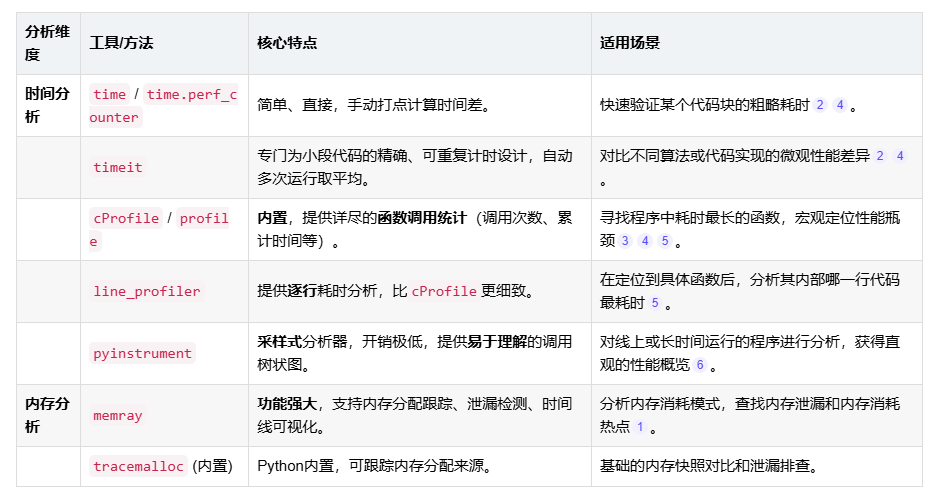This screenshot has height=495, width=929.
Task: Open citation 2 in the time.perf_counter row
Action: 820,105
